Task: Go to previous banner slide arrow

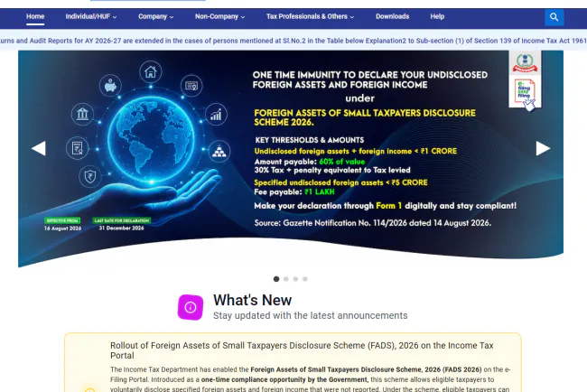Action: 39,148
